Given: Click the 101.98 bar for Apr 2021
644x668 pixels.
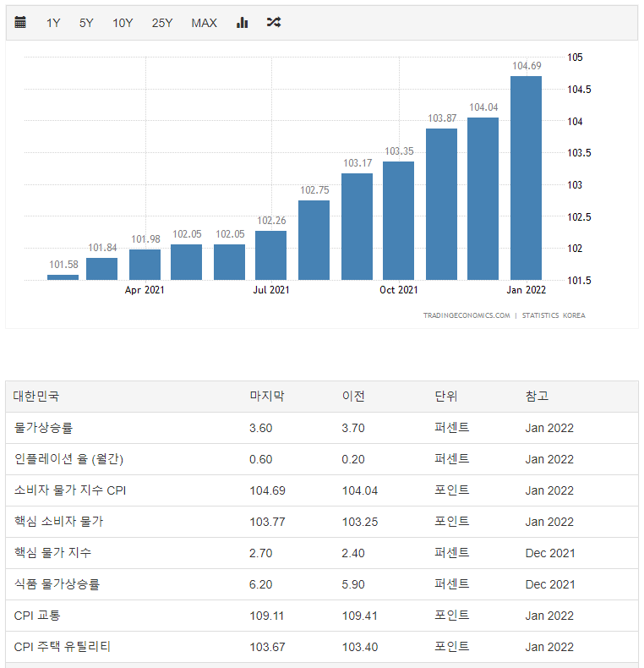Looking at the screenshot, I should pos(145,265).
